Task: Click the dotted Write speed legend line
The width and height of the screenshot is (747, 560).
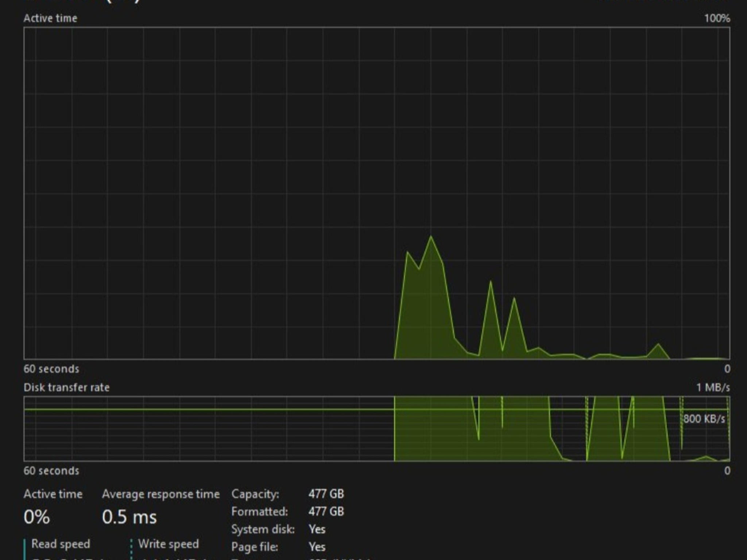Action: [x=131, y=549]
